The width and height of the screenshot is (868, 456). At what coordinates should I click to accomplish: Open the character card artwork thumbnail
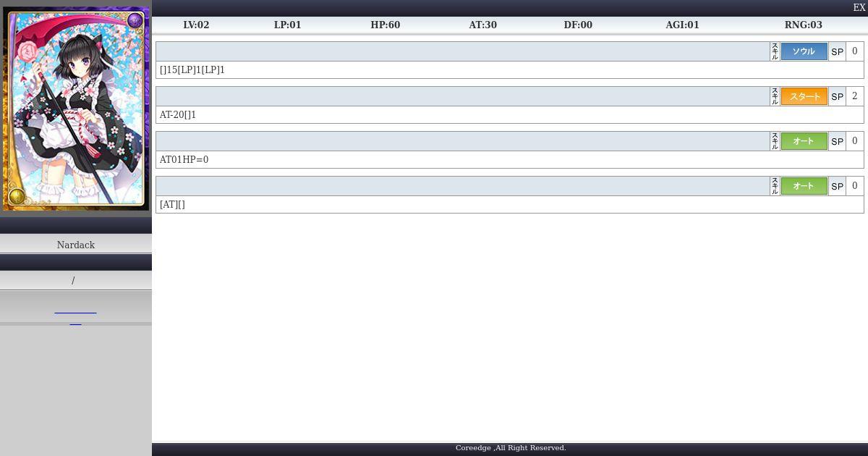(76, 109)
